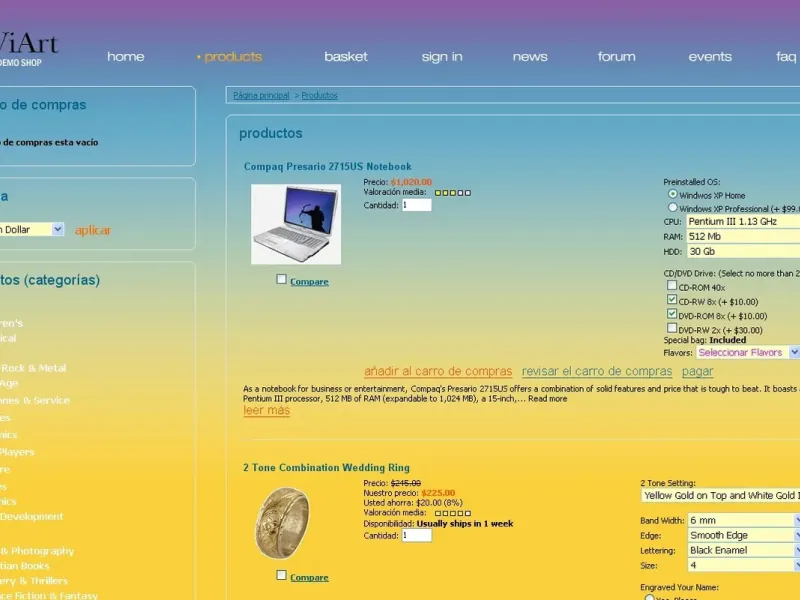Screen dimensions: 800x600
Task: Open the news section
Action: (x=530, y=57)
